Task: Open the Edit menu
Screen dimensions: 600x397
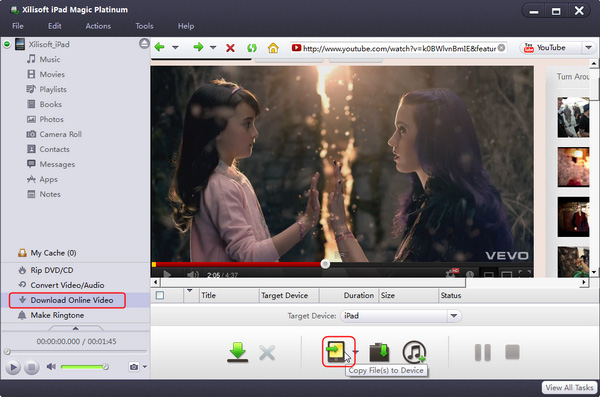Action: coord(54,26)
